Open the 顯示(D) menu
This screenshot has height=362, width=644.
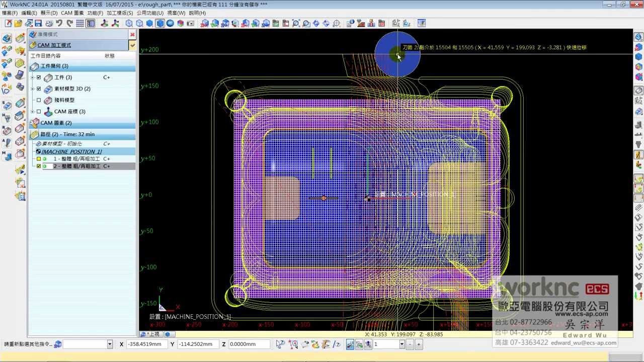click(x=49, y=13)
